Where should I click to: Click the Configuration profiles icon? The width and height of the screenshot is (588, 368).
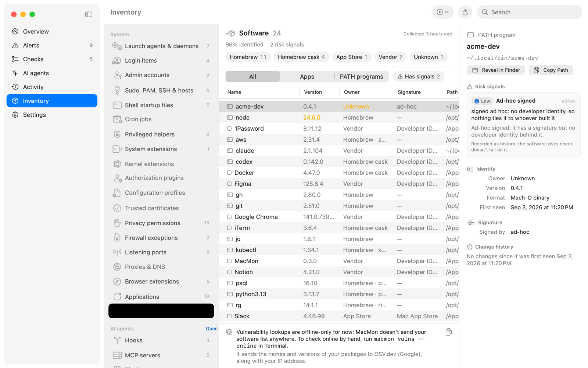pyautogui.click(x=117, y=193)
